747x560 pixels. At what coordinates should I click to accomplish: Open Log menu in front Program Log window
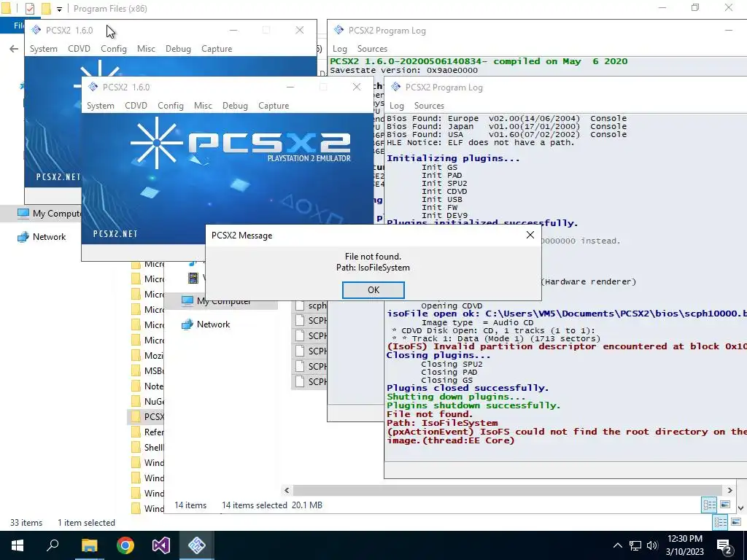point(396,106)
